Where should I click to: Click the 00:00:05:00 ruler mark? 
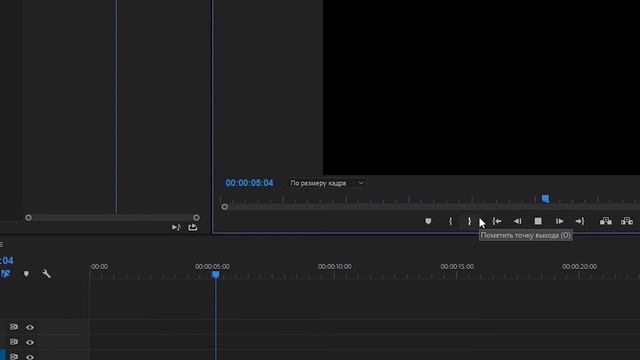212,267
